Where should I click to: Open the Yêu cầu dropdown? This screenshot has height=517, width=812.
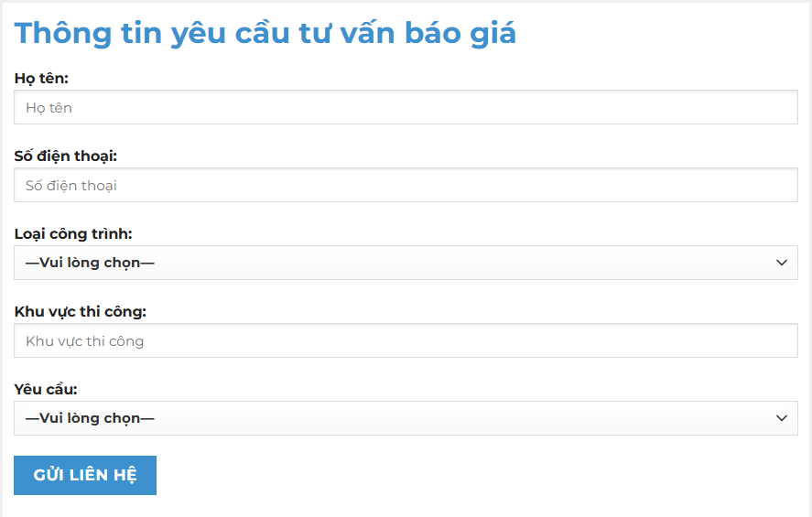[x=406, y=418]
